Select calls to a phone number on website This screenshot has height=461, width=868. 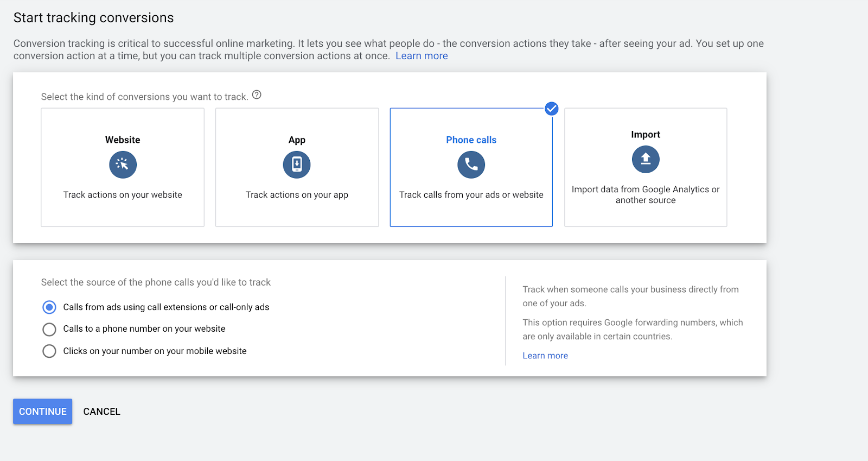click(x=49, y=329)
